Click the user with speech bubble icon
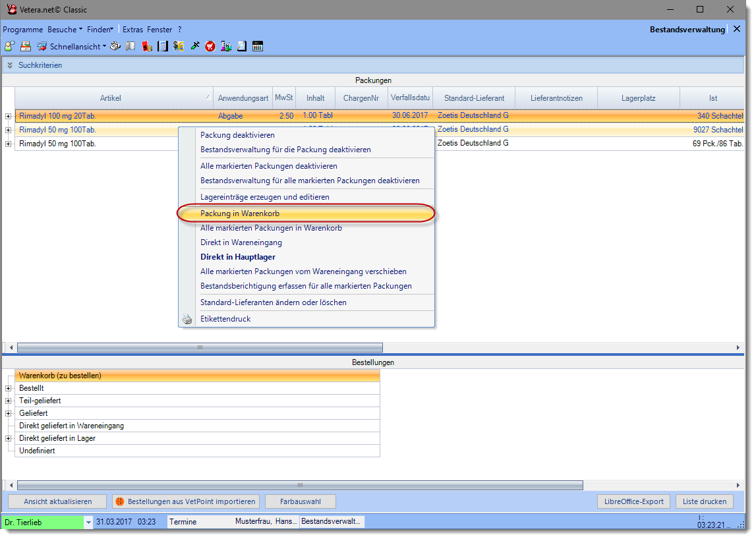 pyautogui.click(x=9, y=46)
